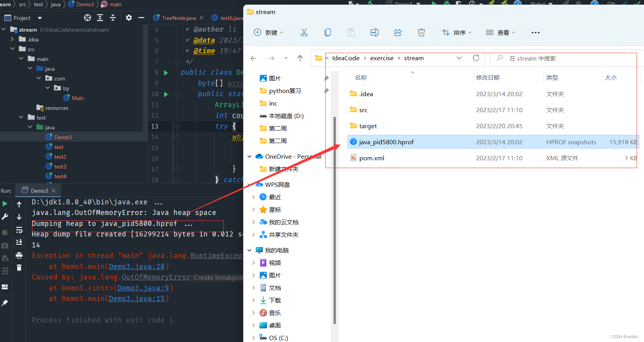Rerun Demo3 with green play icon
The height and width of the screenshot is (342, 644).
(x=5, y=204)
